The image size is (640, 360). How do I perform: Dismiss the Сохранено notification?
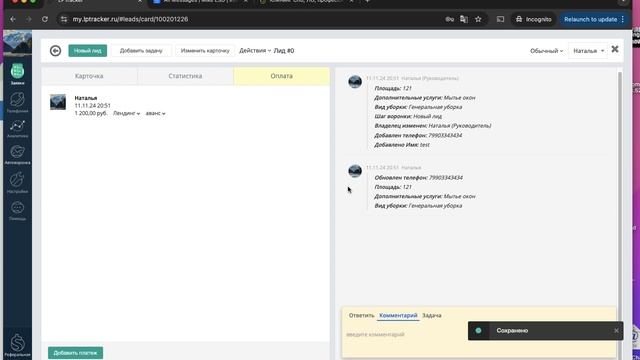[616, 331]
